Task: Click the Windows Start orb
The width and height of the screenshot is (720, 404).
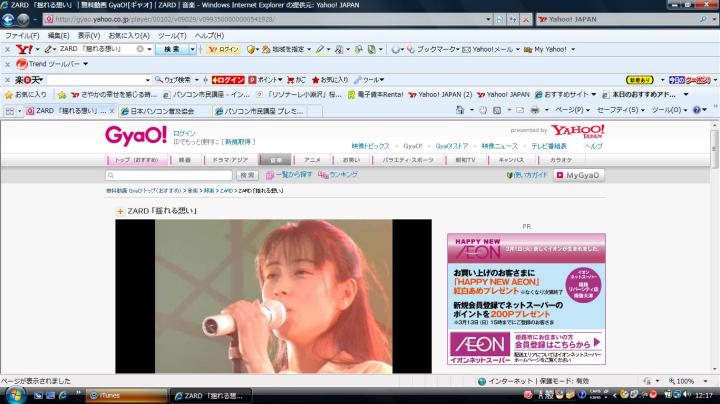Action: [x=12, y=395]
